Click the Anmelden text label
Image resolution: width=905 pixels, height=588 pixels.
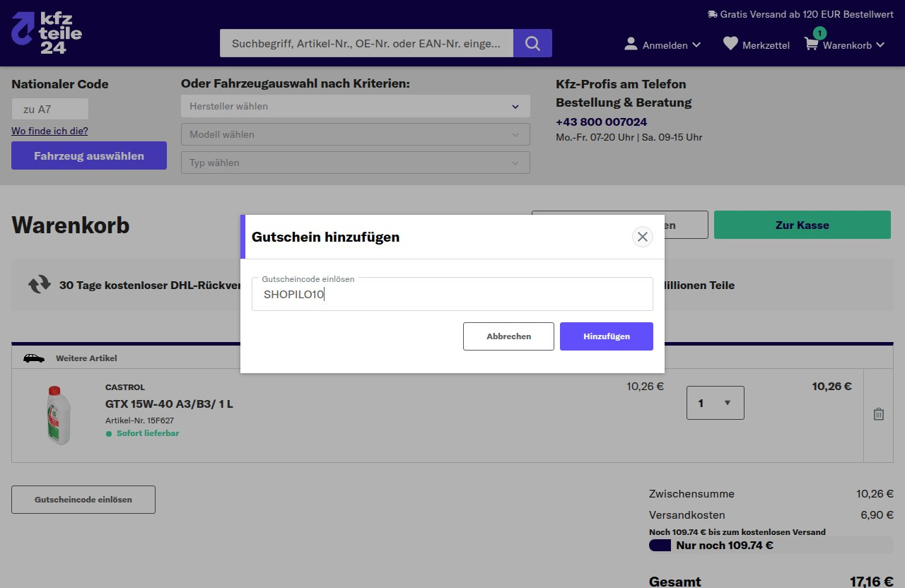(x=665, y=45)
